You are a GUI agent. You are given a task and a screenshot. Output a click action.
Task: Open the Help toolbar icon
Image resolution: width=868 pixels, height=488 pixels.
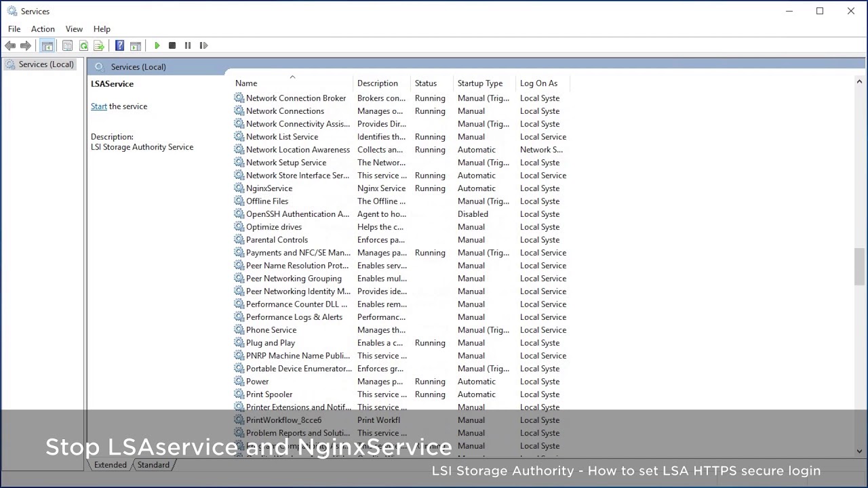point(119,45)
